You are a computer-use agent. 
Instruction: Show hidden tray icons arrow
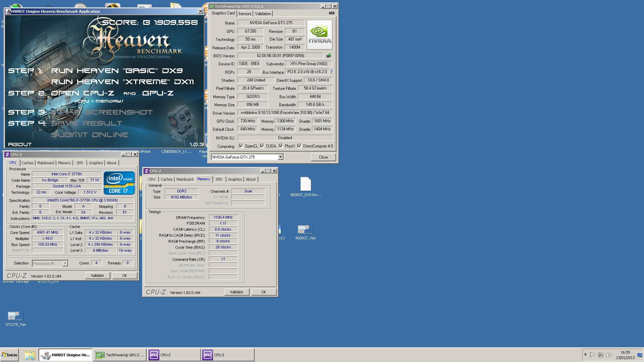(x=585, y=355)
